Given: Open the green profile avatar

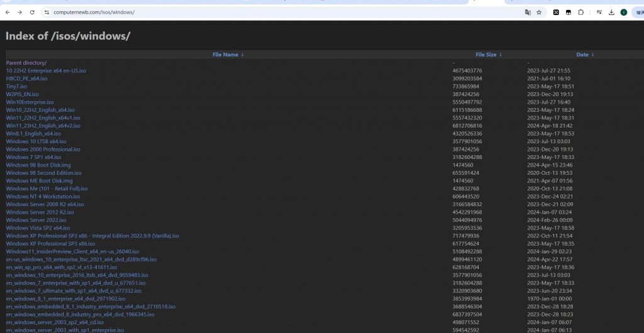Looking at the screenshot, I should point(623,13).
